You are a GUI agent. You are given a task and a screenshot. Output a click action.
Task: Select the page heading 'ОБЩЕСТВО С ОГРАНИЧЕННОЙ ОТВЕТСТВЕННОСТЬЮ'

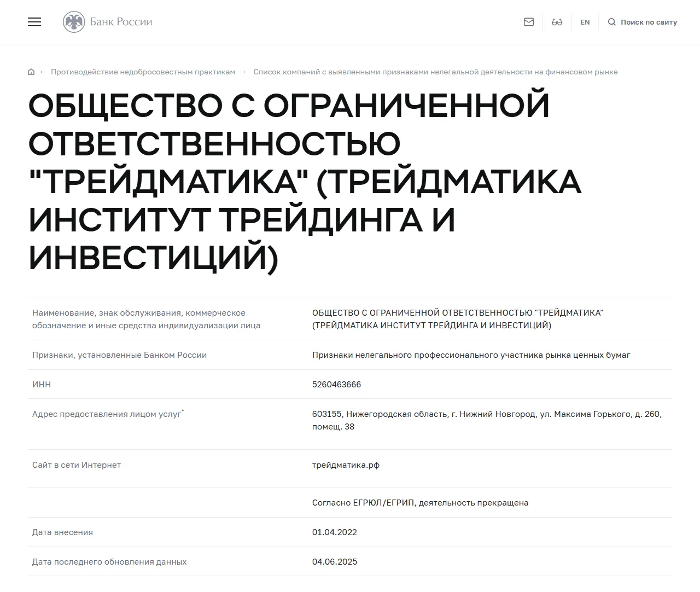(305, 182)
